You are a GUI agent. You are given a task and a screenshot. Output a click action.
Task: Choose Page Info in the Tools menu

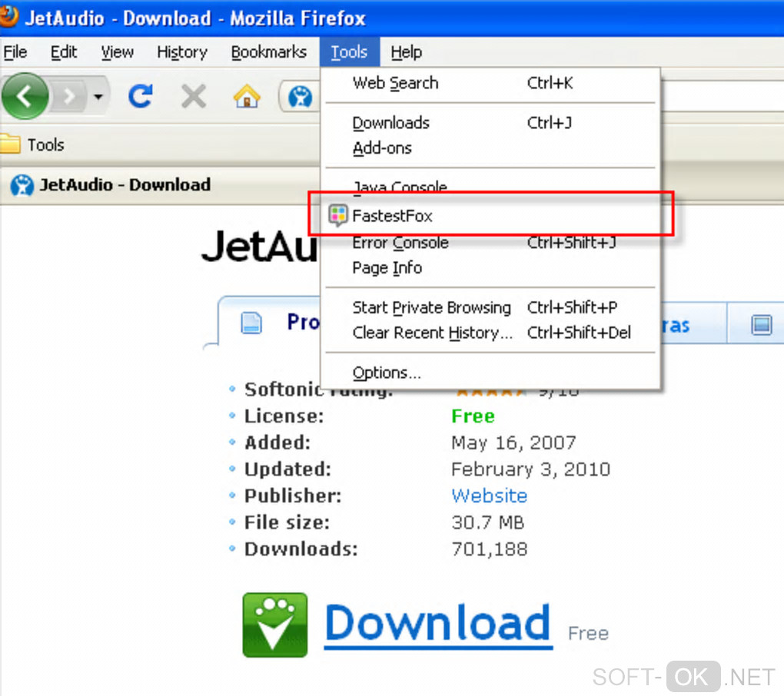point(490,268)
